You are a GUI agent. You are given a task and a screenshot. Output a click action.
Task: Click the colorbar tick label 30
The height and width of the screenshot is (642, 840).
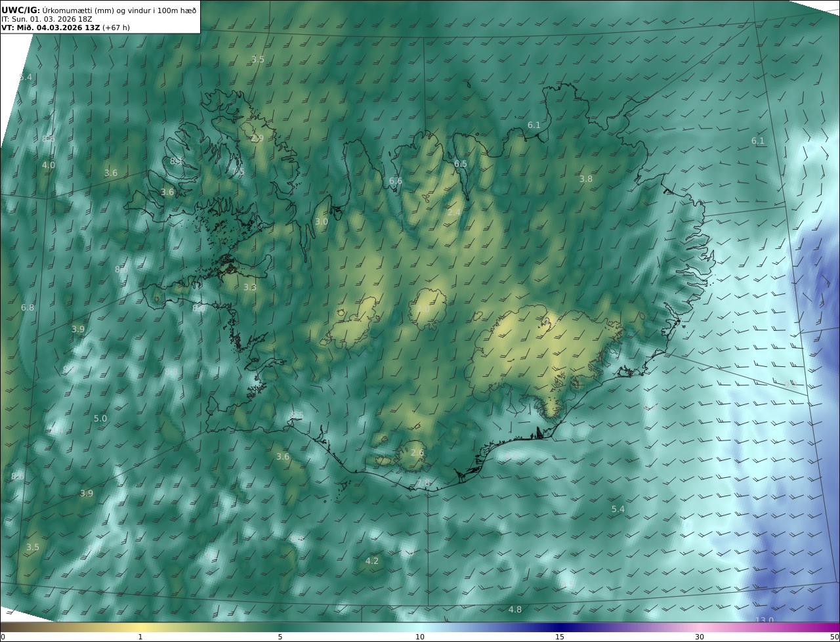click(x=700, y=637)
